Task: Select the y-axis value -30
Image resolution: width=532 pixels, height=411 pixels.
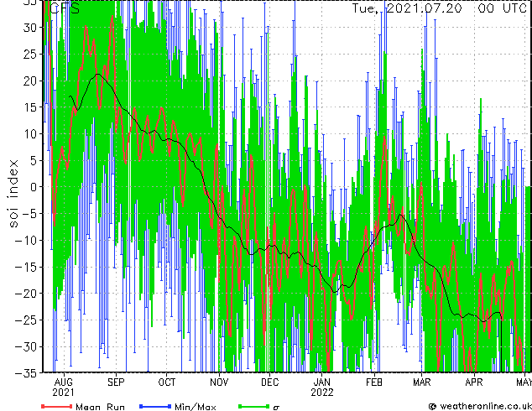Action: 26,347
